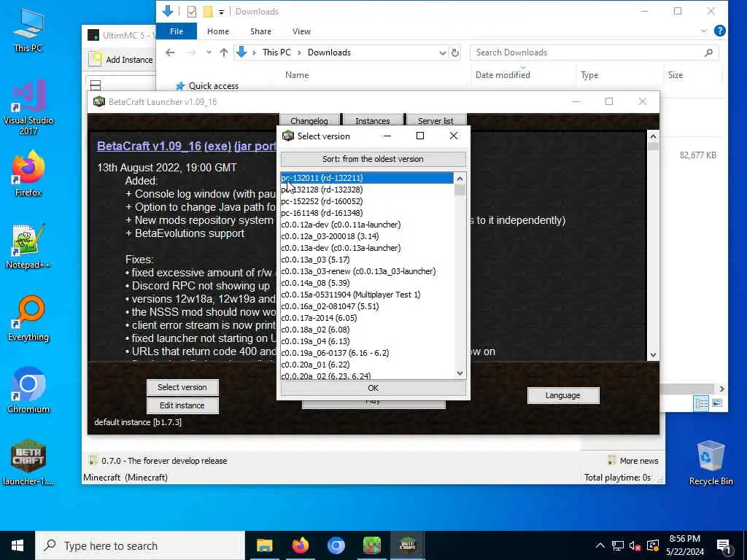This screenshot has width=747, height=560.
Task: Open Everything search desktop shortcut
Action: pos(28,318)
